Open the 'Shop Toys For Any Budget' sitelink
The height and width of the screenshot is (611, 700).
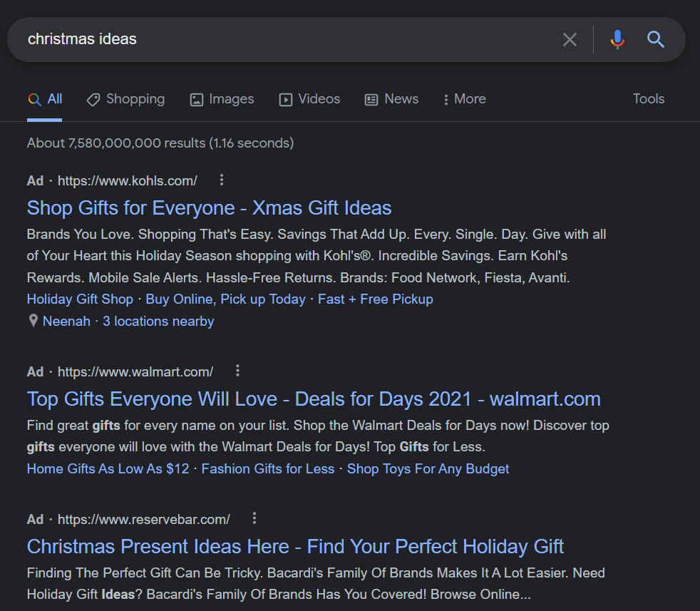428,468
